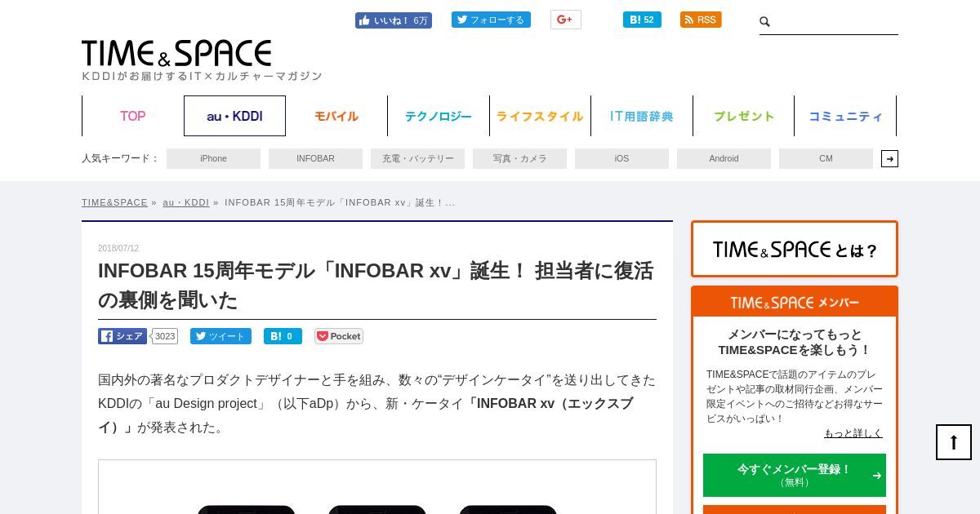Select the iPhone keyword tag
Screen dimensions: 980x514
click(213, 158)
